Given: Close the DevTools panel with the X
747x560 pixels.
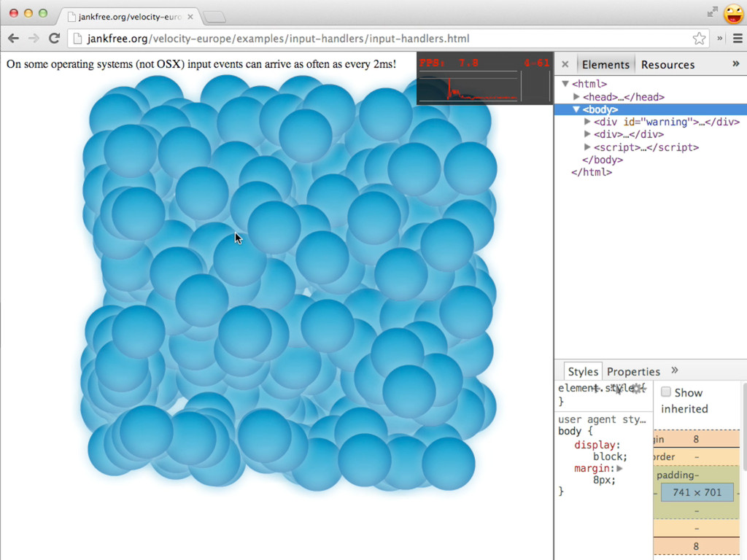Looking at the screenshot, I should 565,64.
